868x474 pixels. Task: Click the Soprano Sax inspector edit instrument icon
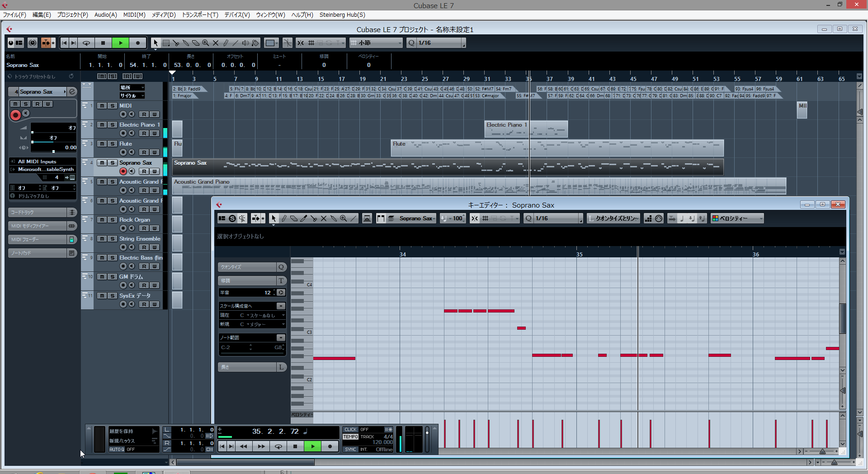72,92
